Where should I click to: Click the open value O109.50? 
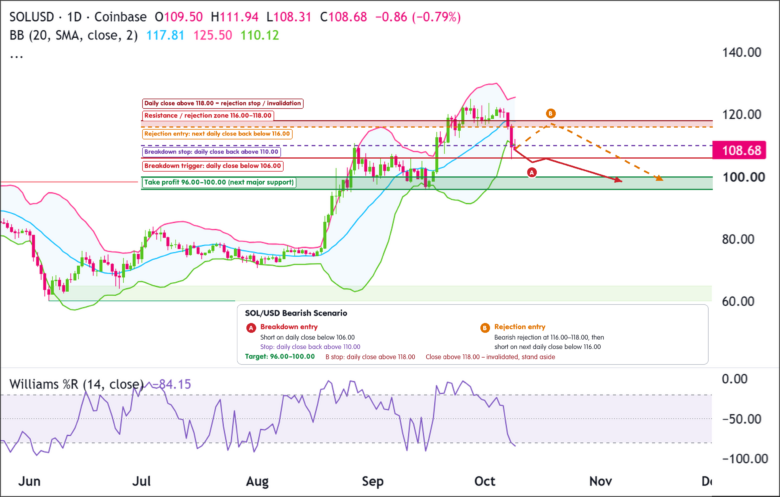tap(179, 17)
